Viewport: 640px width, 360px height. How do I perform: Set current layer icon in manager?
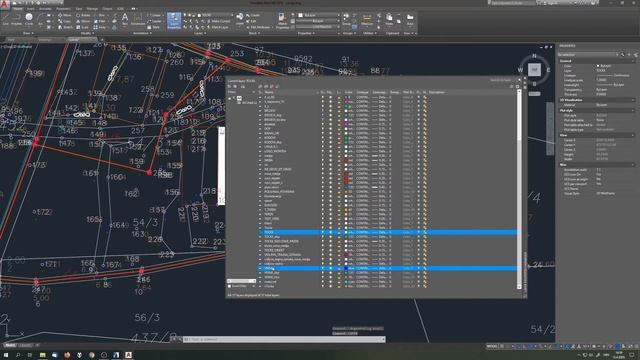(277, 87)
